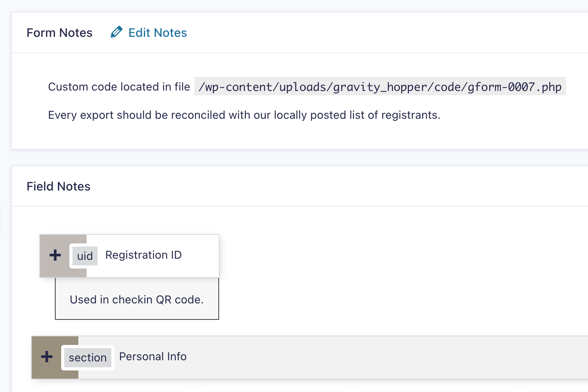
Task: Click the Field Notes panel header bar
Action: pos(300,187)
